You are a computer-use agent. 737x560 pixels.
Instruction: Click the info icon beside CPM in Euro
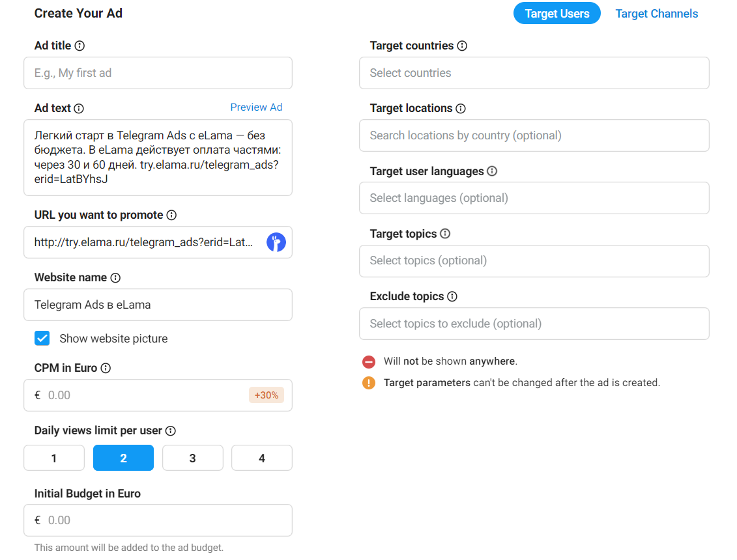[106, 369]
